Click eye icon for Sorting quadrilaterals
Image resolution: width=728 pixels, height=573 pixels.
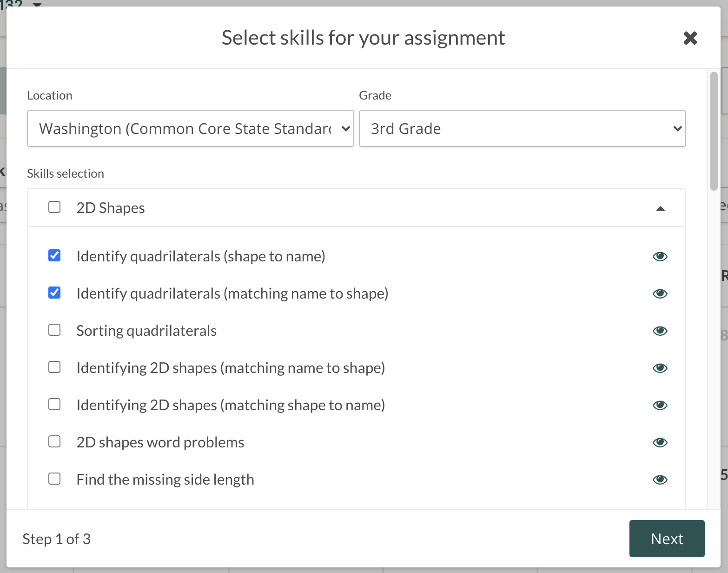[660, 331]
